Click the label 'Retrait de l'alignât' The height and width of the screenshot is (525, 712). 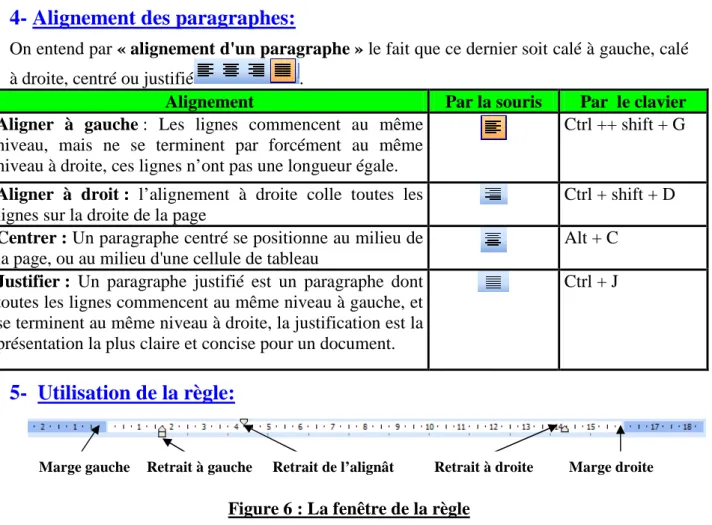pyautogui.click(x=333, y=467)
